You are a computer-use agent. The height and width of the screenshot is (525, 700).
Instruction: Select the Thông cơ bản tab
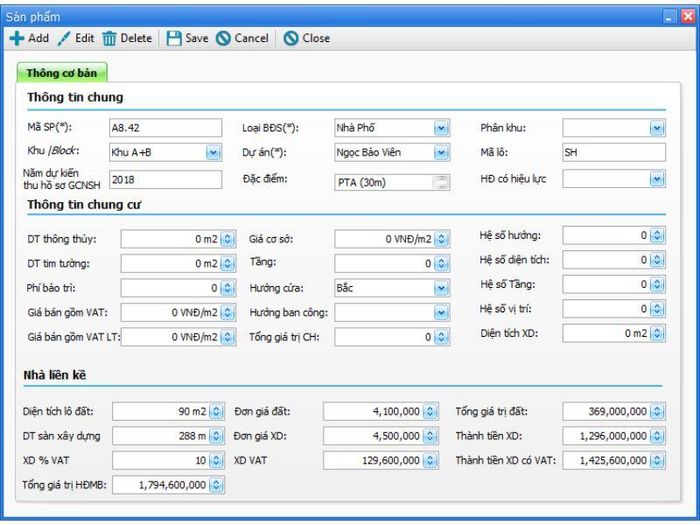click(62, 73)
